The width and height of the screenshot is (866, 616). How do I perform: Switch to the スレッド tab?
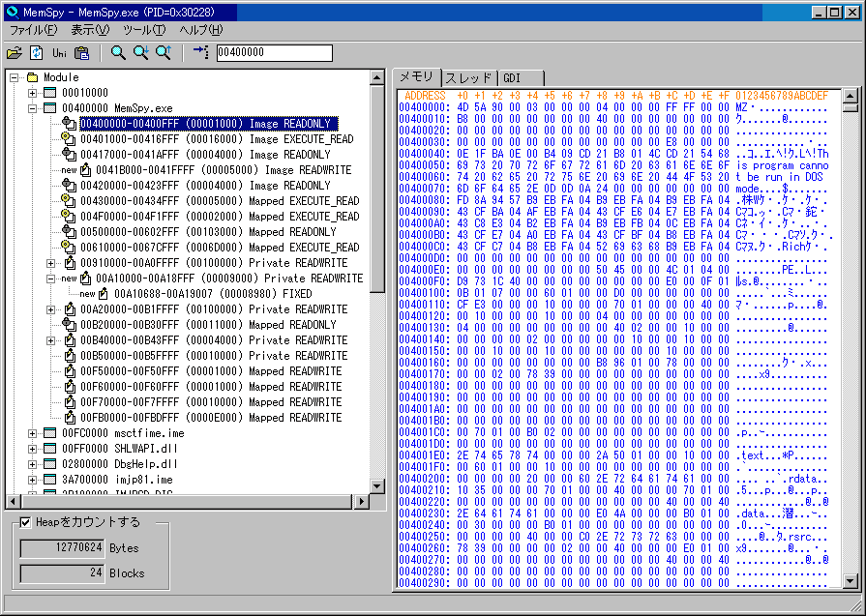[x=469, y=77]
